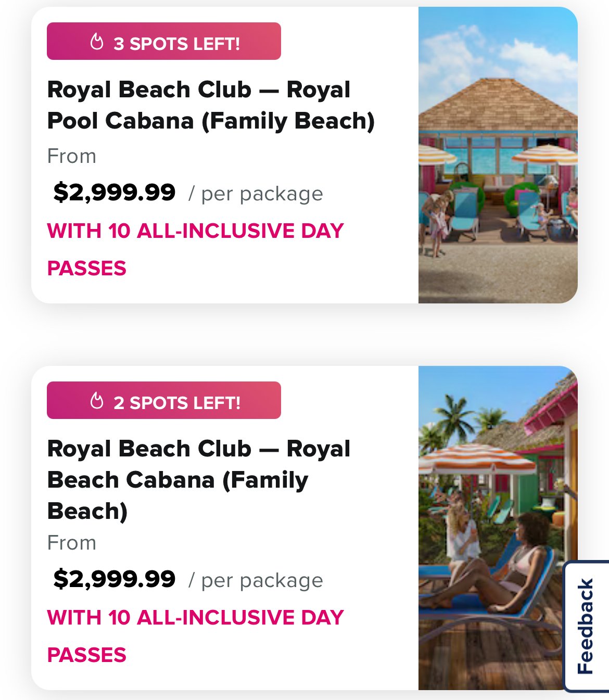View the Royal Beach Cabana photo
The height and width of the screenshot is (700, 609).
498,528
